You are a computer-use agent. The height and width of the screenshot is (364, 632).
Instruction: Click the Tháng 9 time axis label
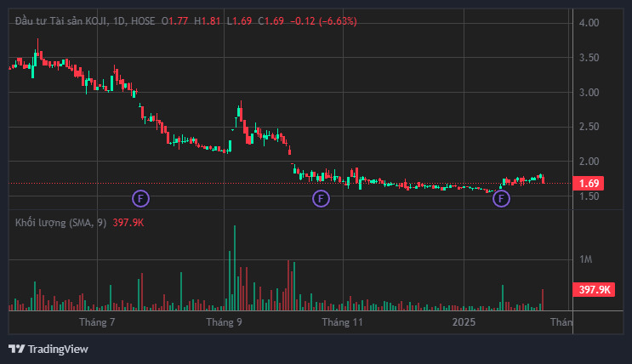pyautogui.click(x=224, y=322)
